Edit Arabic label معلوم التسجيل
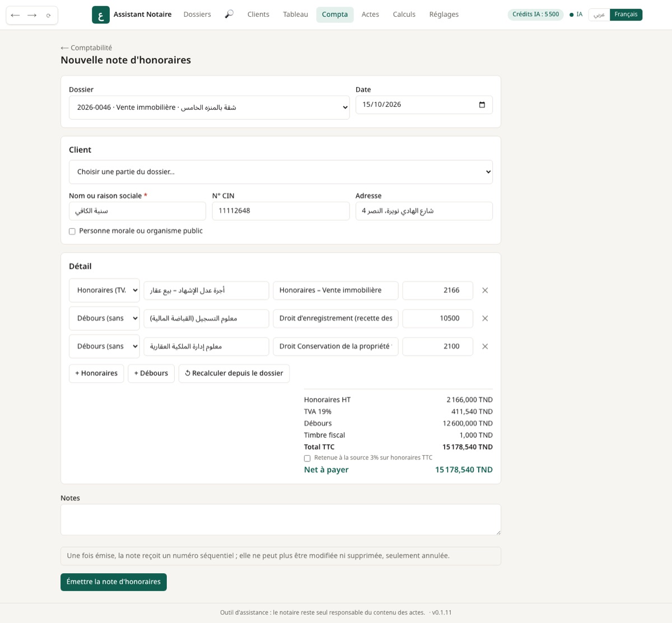This screenshot has width=672, height=623. [206, 318]
